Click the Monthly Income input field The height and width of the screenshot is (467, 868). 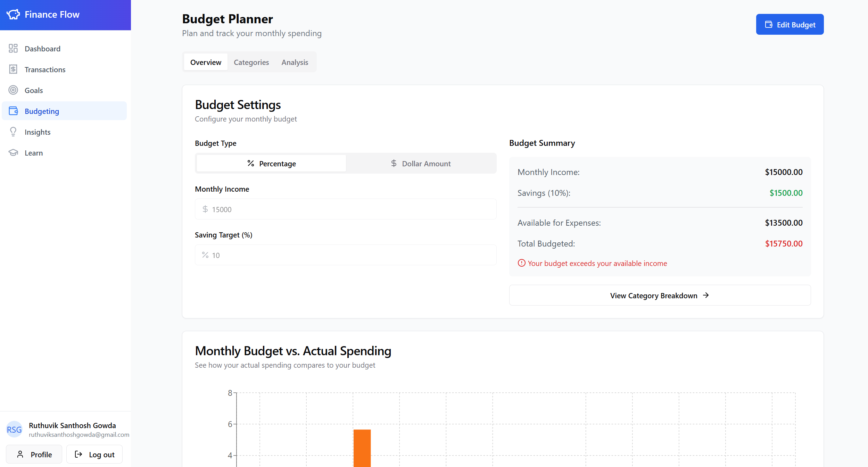coord(346,209)
